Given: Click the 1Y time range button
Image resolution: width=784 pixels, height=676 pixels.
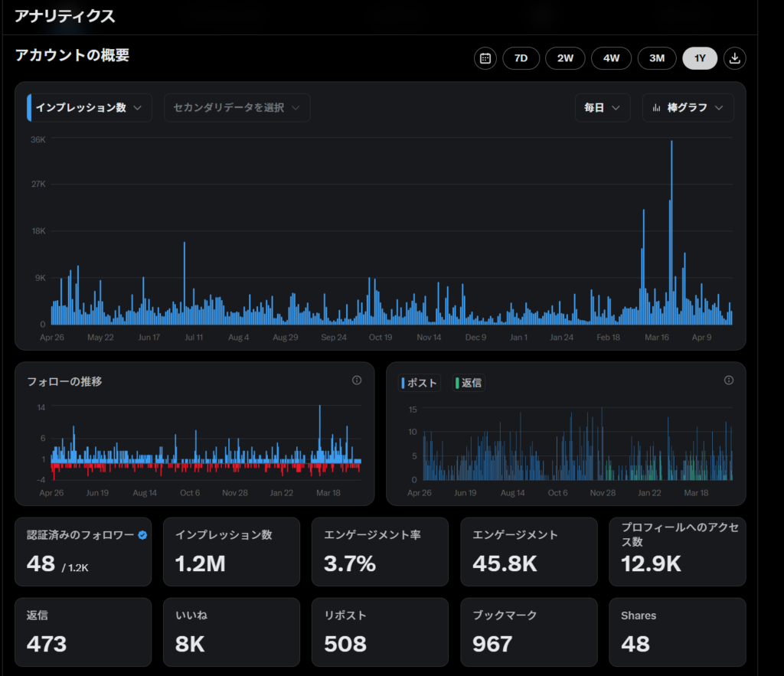Looking at the screenshot, I should click(x=700, y=58).
